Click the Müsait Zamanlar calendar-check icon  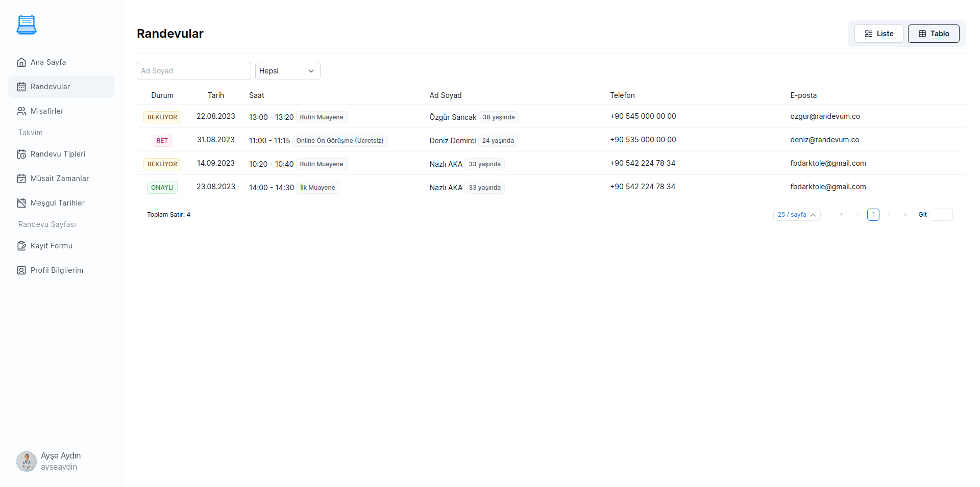21,178
